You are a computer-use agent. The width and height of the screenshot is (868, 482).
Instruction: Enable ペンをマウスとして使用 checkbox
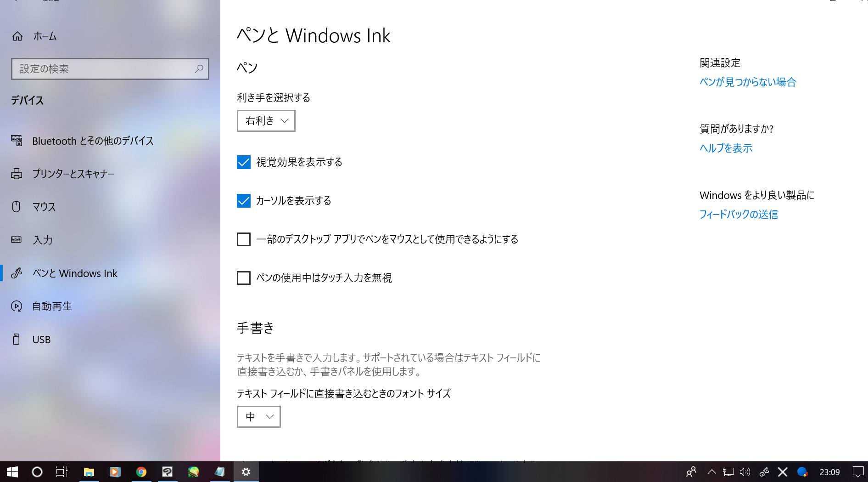tap(244, 239)
